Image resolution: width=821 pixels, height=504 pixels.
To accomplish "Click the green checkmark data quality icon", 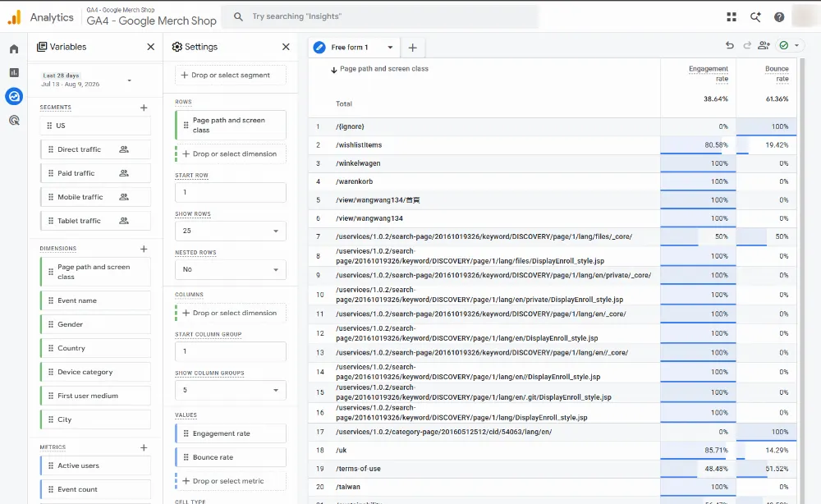I will coord(784,45).
